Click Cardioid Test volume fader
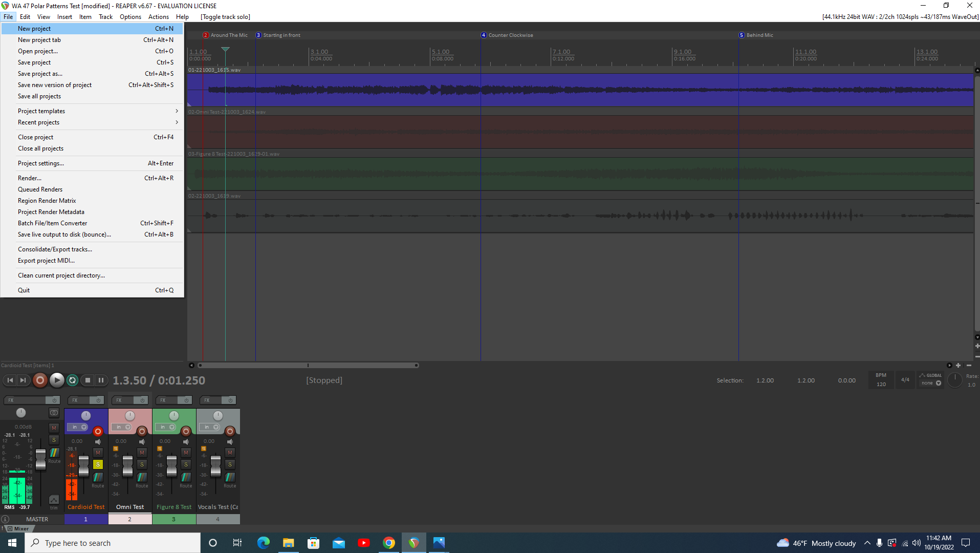The height and width of the screenshot is (553, 980). 83,465
